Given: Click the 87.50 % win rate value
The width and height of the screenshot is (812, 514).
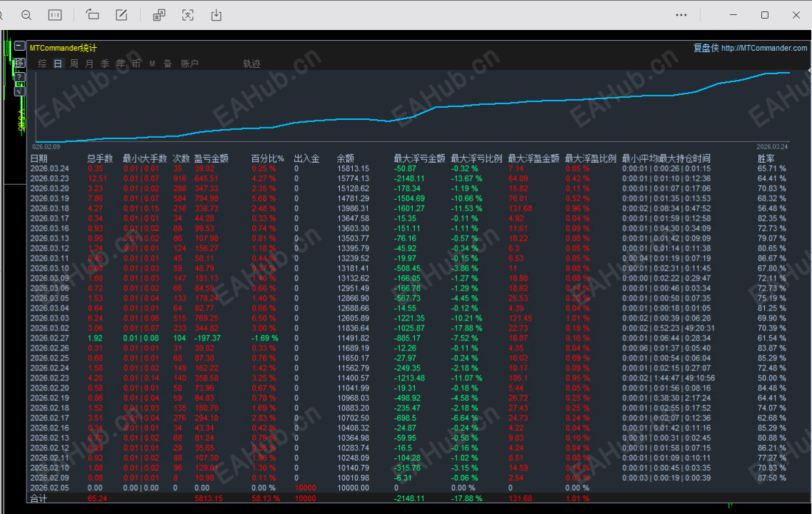Looking at the screenshot, I should click(771, 478).
